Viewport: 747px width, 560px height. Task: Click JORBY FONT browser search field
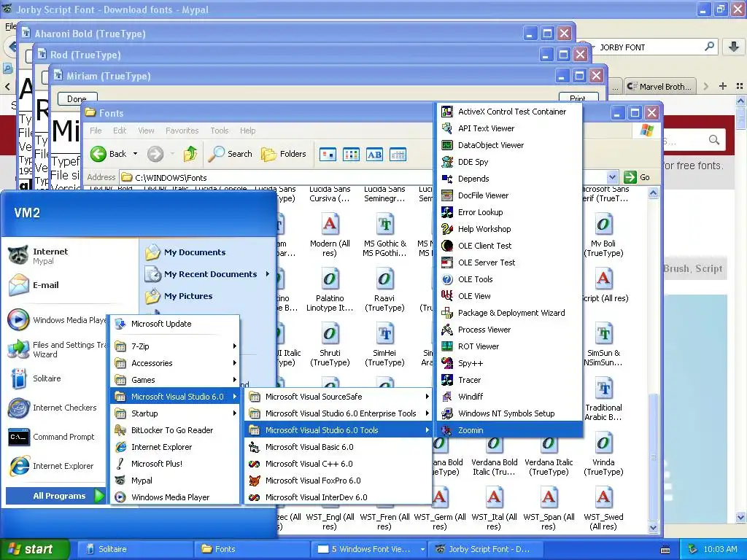click(x=649, y=47)
